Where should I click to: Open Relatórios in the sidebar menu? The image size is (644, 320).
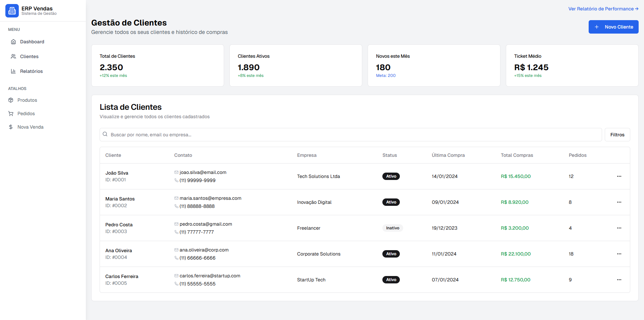pos(43,71)
